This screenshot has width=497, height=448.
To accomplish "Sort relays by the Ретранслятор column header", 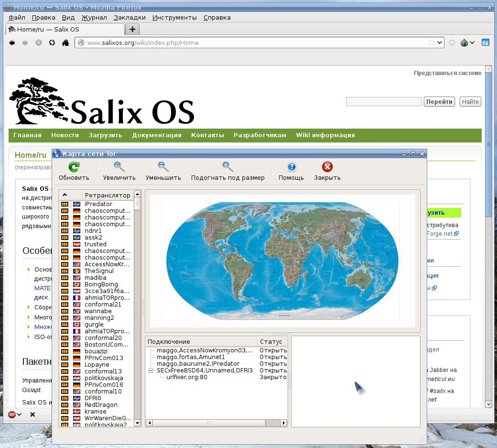I will [x=108, y=195].
